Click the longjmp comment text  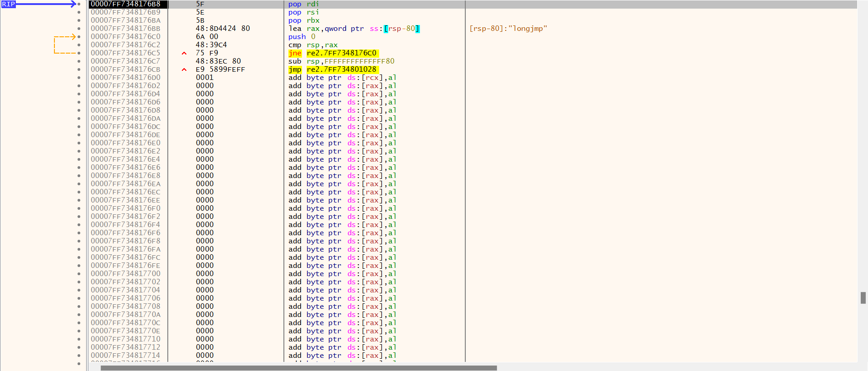(x=508, y=29)
